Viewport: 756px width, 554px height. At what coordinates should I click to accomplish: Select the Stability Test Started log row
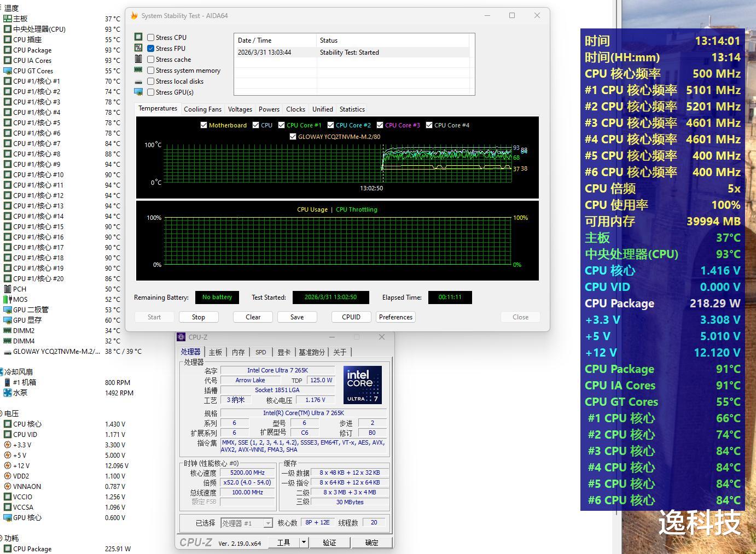(x=351, y=53)
